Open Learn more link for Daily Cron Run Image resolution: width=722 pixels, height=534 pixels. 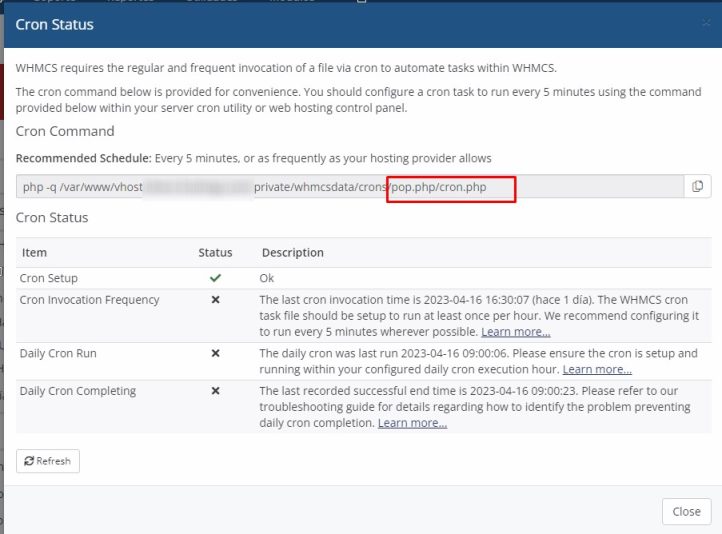(596, 369)
